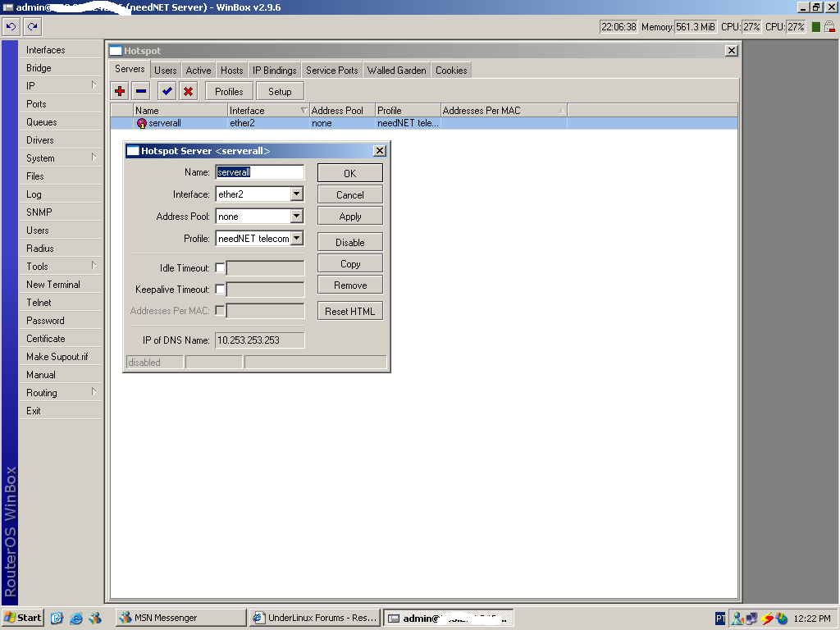Image resolution: width=840 pixels, height=630 pixels.
Task: Sort by Addresses Per MAC column header
Action: (x=504, y=111)
